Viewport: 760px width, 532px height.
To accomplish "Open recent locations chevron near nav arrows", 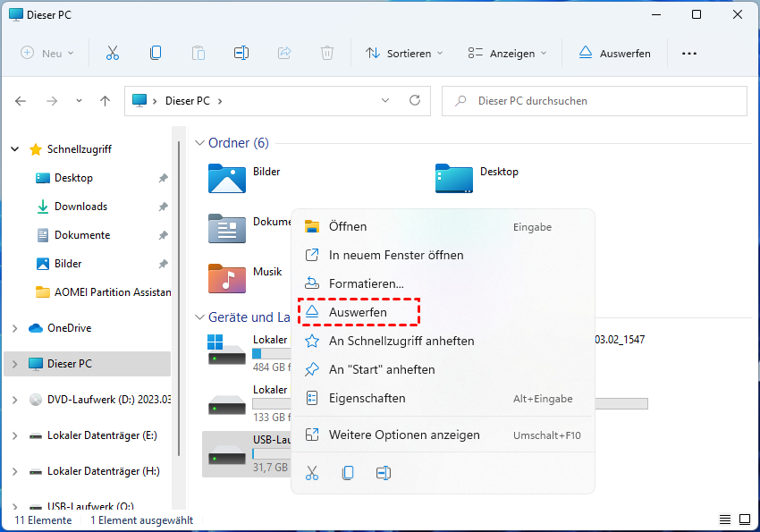I will pyautogui.click(x=79, y=101).
